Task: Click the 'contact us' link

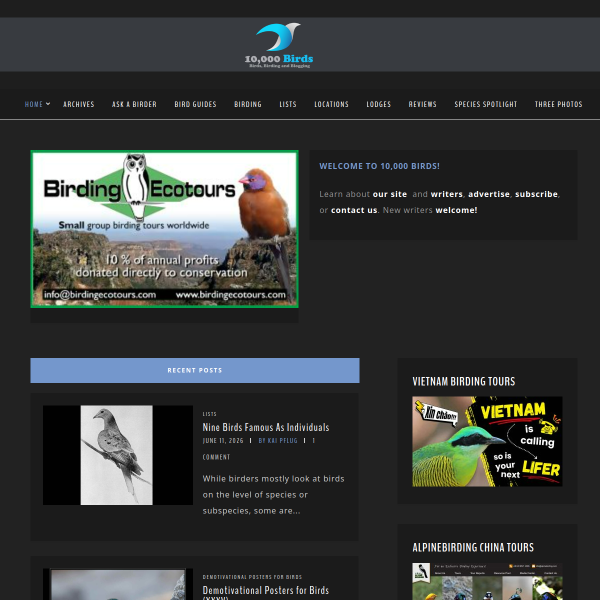Action: tap(354, 210)
